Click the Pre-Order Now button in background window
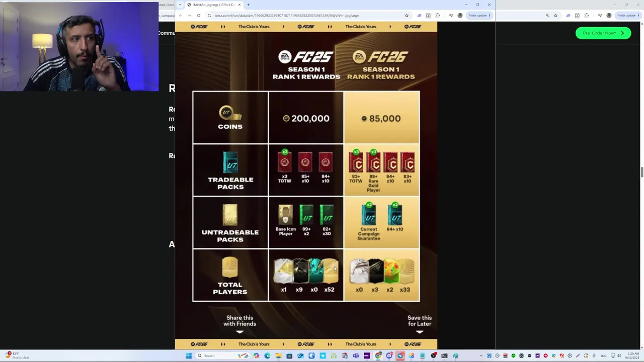Image resolution: width=644 pixels, height=362 pixels. coord(603,33)
